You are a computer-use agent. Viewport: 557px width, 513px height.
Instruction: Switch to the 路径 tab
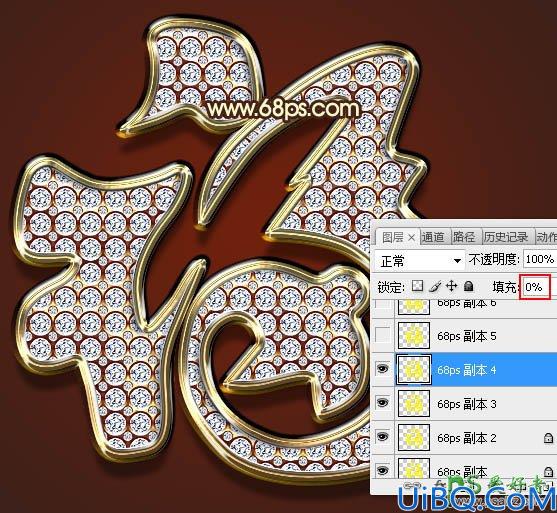click(x=464, y=237)
